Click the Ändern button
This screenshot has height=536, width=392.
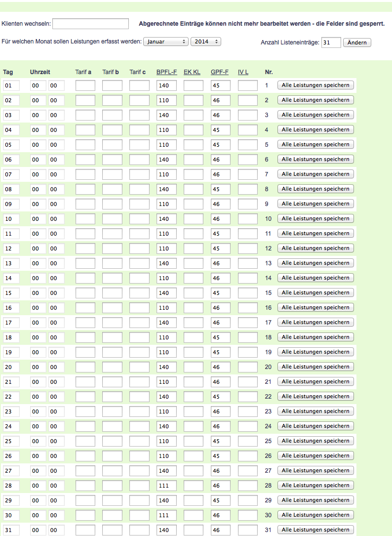tap(356, 42)
